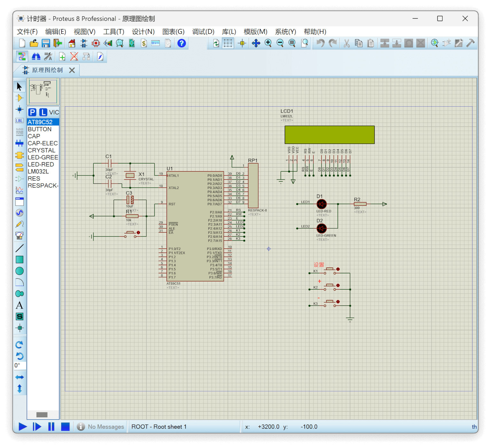Click the L library manager button

pos(43,112)
